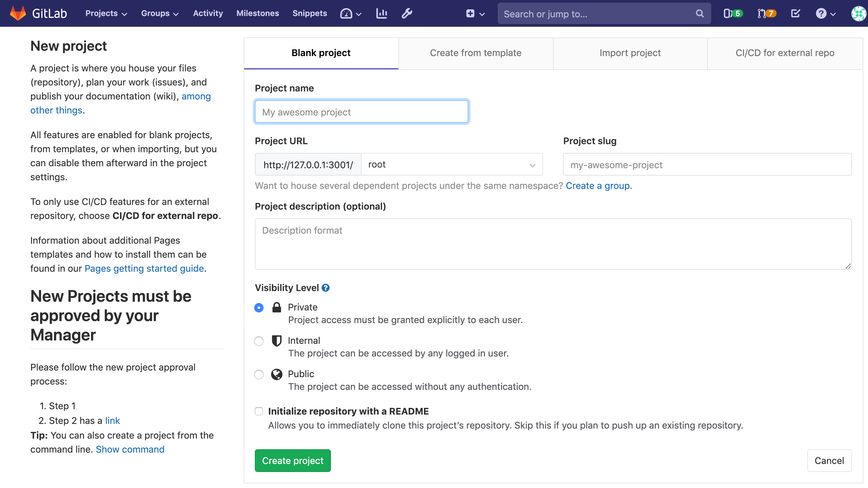
Task: Open the issues counter icon with badge 5
Action: click(732, 13)
